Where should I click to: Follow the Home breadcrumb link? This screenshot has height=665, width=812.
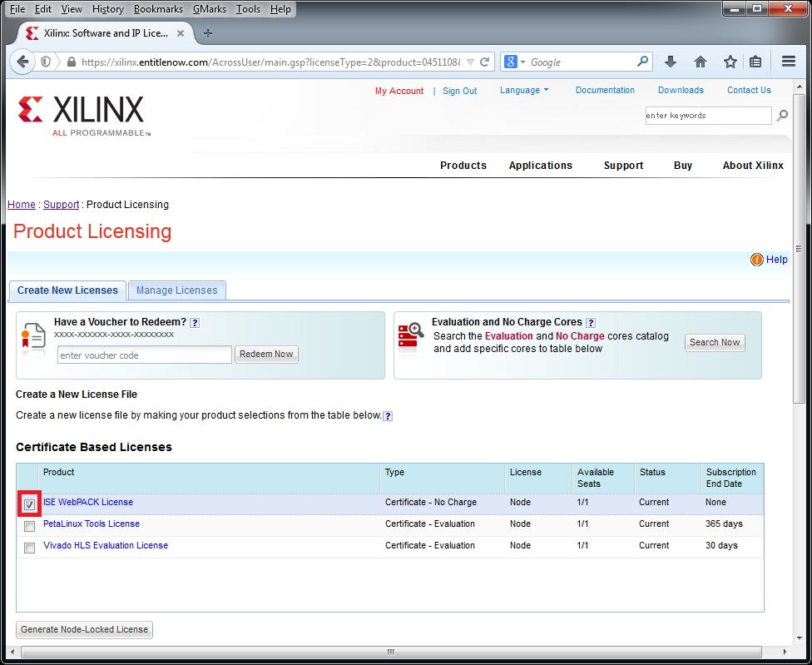click(22, 205)
